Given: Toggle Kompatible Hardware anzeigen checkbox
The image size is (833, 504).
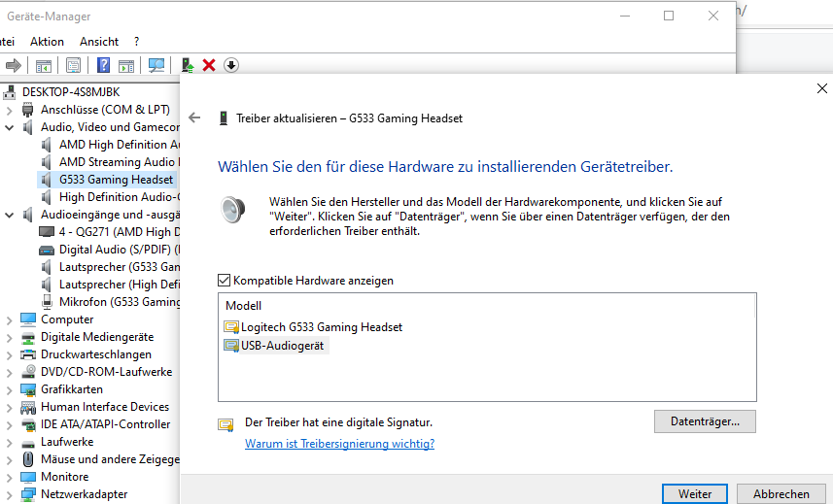Looking at the screenshot, I should [x=225, y=280].
